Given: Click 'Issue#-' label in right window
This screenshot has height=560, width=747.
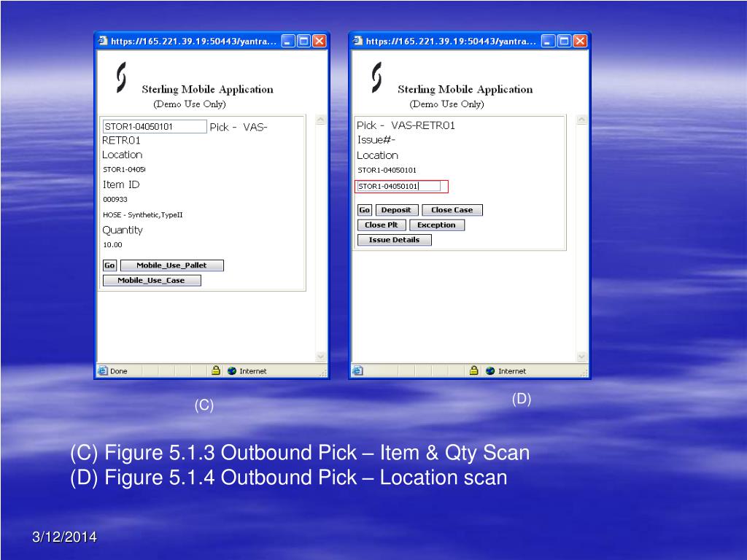Looking at the screenshot, I should click(x=376, y=140).
